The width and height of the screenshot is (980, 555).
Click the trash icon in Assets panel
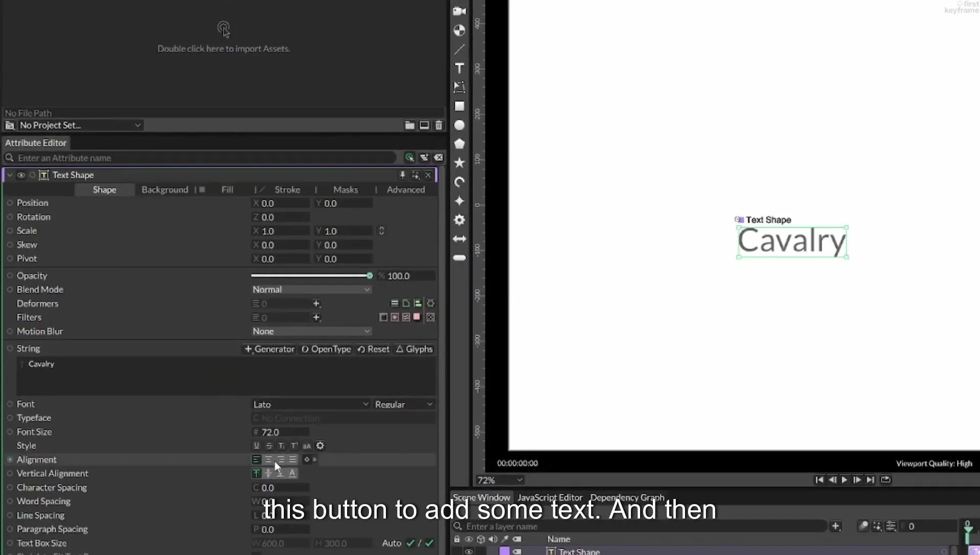438,125
